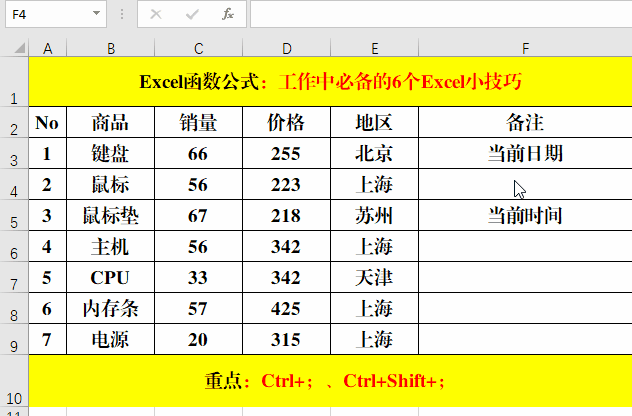Select row 10 header

pos(14,381)
